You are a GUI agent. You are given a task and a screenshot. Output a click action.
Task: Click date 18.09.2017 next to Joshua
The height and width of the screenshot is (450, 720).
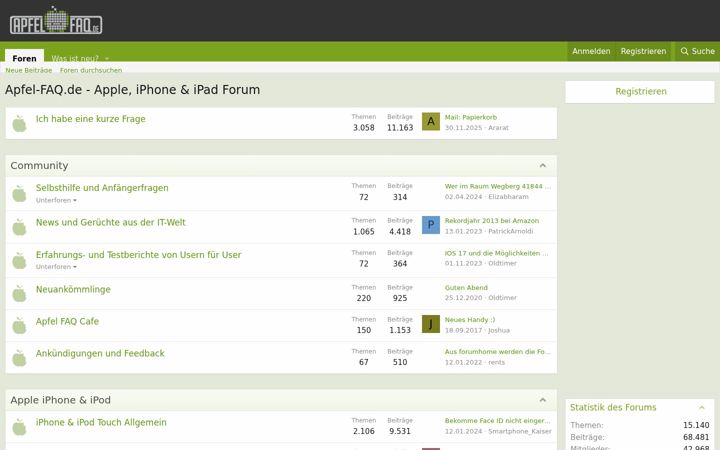[x=463, y=330]
